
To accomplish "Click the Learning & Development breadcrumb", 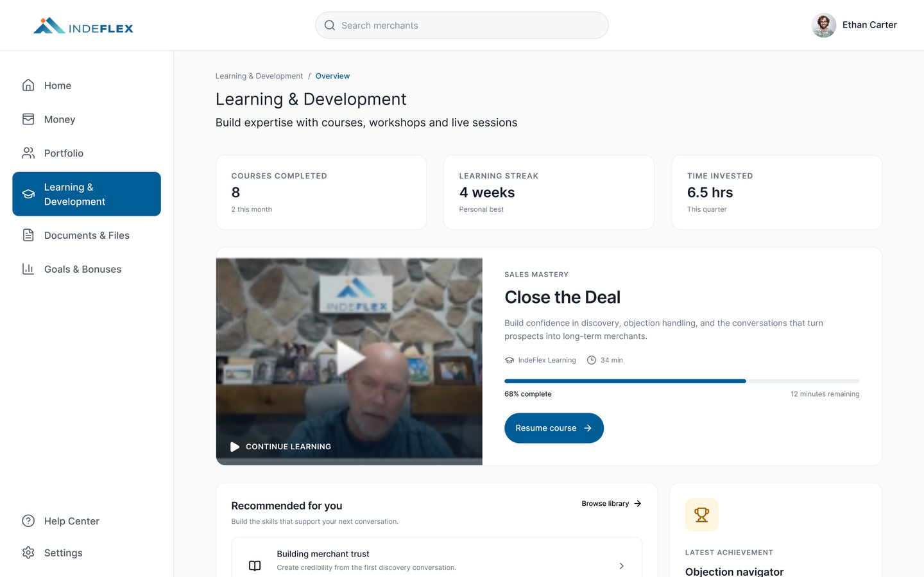I will coord(259,76).
